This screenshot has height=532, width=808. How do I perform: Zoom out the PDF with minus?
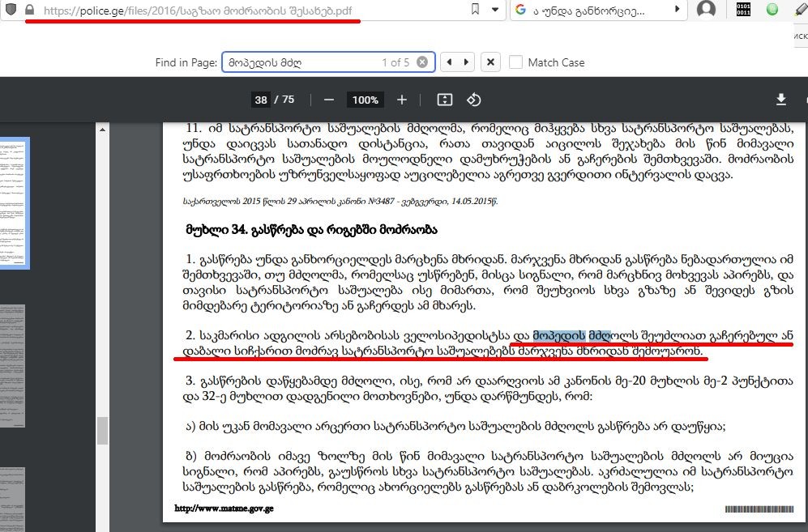[329, 100]
